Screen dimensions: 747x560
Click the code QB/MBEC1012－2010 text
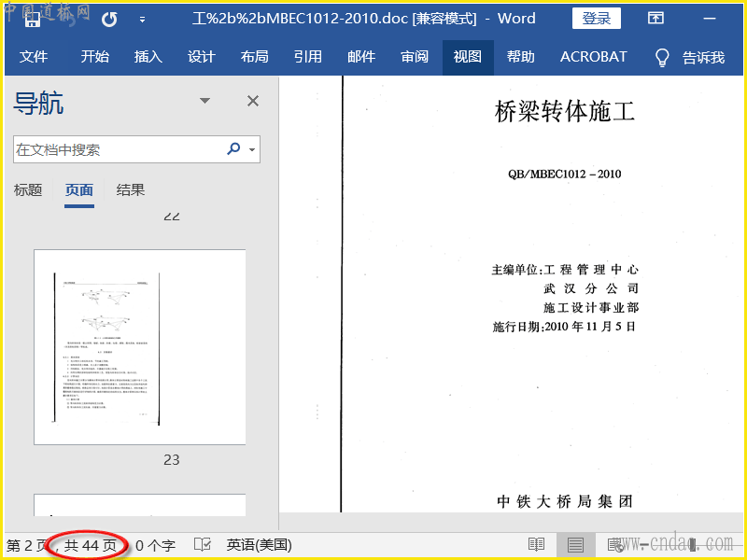tap(564, 174)
